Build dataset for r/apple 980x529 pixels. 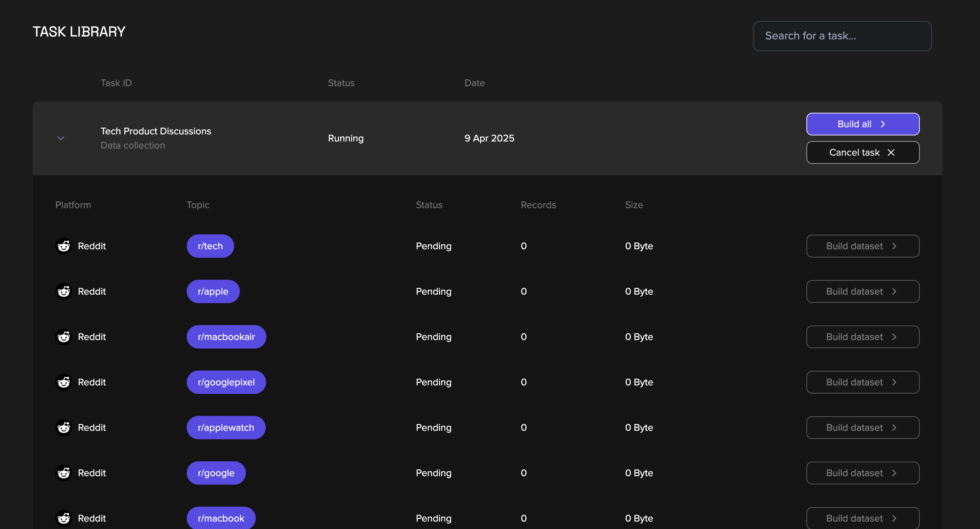click(x=862, y=291)
